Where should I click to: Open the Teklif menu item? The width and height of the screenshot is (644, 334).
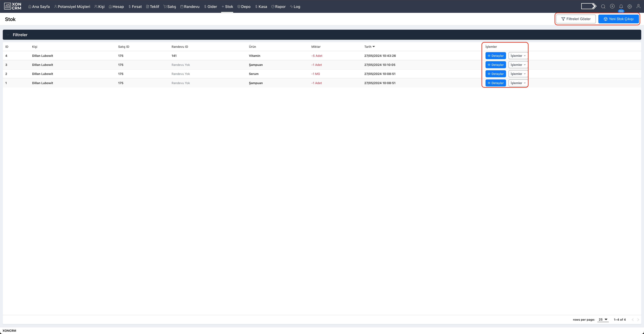coord(153,7)
